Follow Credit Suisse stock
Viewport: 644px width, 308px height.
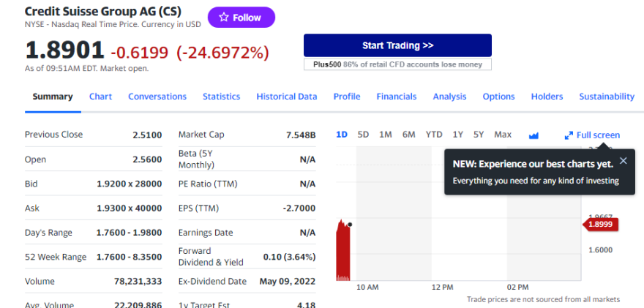click(x=241, y=18)
